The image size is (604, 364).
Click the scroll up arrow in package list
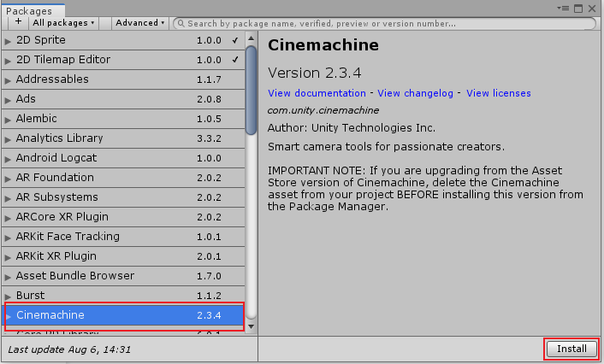tap(251, 38)
